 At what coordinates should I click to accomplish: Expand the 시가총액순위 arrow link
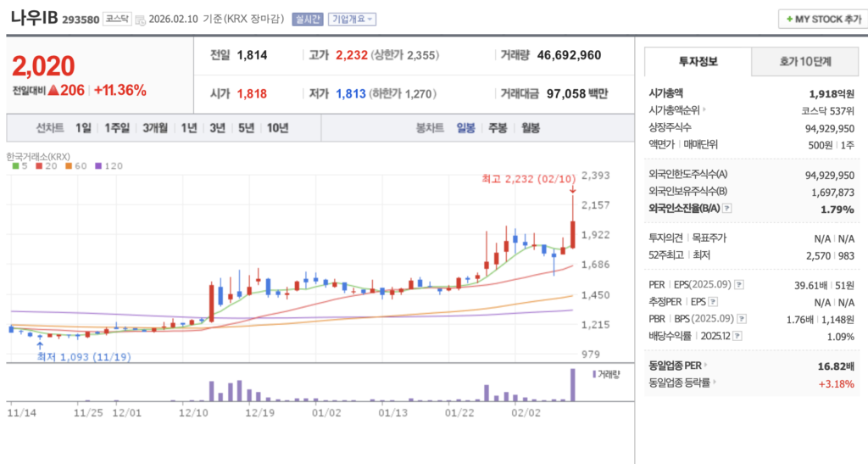(x=704, y=109)
